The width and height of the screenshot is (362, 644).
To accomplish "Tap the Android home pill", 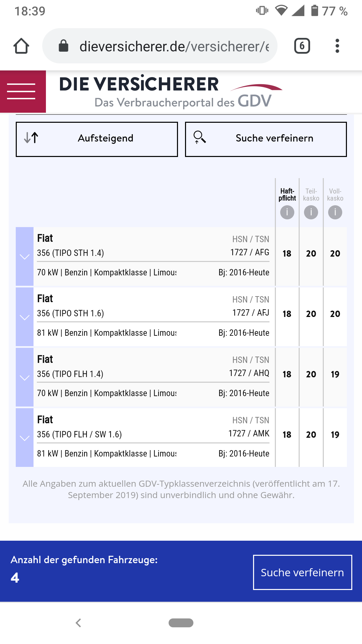I will click(x=181, y=623).
